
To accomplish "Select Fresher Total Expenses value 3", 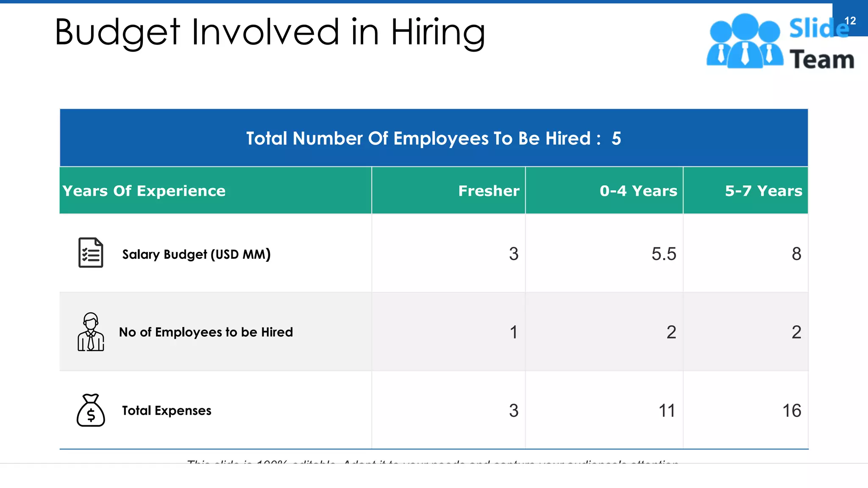I will tap(514, 410).
